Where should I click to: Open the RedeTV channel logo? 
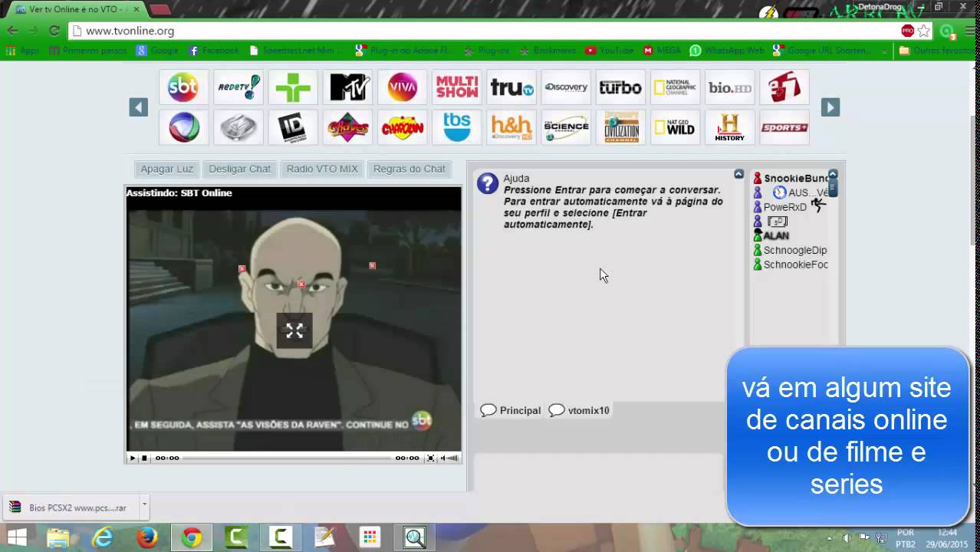pos(238,87)
